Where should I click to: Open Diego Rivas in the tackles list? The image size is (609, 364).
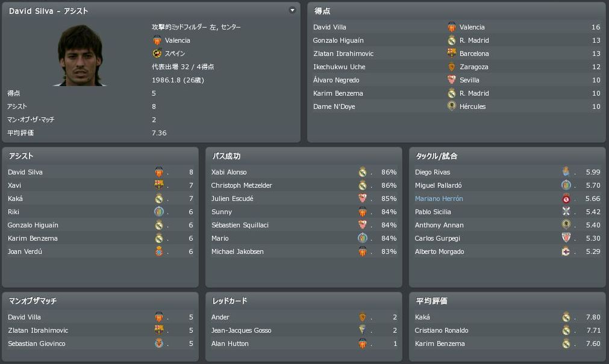click(432, 172)
